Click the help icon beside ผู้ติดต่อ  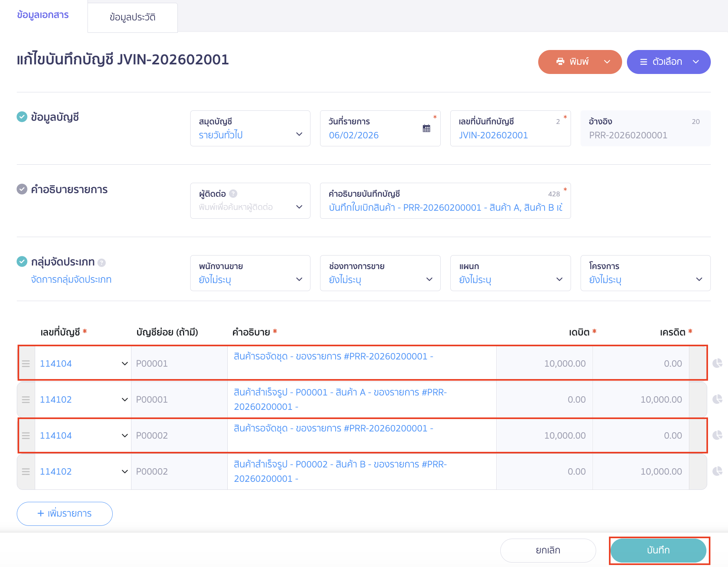[233, 194]
